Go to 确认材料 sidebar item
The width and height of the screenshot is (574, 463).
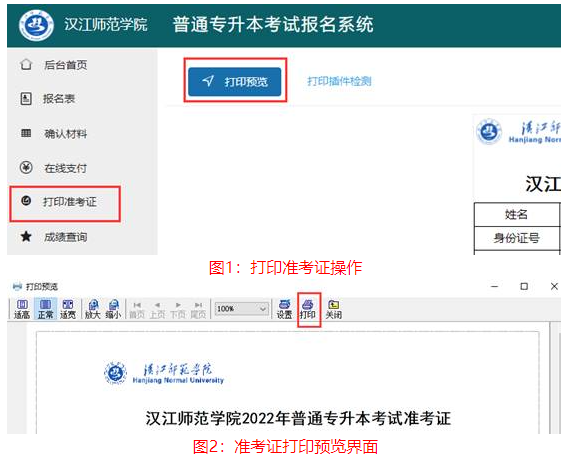[66, 134]
